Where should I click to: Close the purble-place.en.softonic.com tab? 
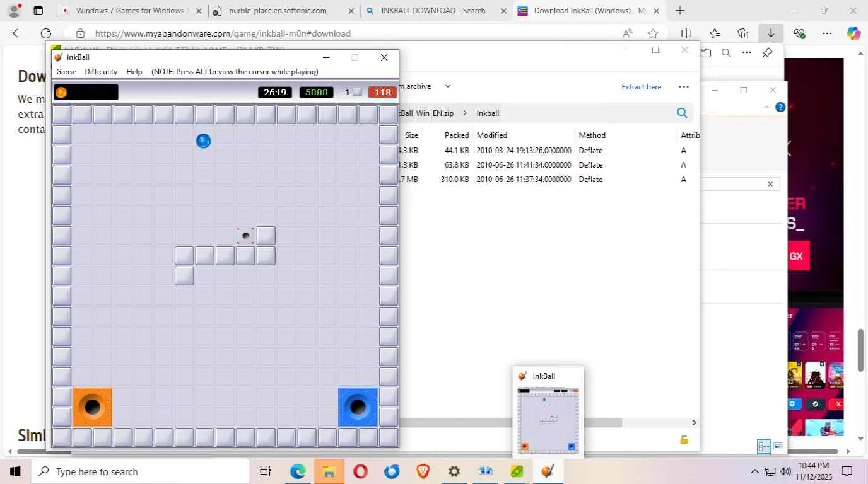click(x=351, y=11)
